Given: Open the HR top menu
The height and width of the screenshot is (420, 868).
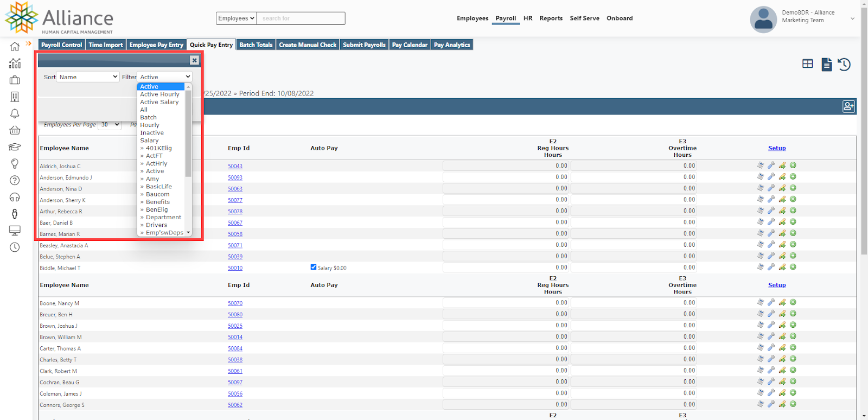Looking at the screenshot, I should click(528, 18).
